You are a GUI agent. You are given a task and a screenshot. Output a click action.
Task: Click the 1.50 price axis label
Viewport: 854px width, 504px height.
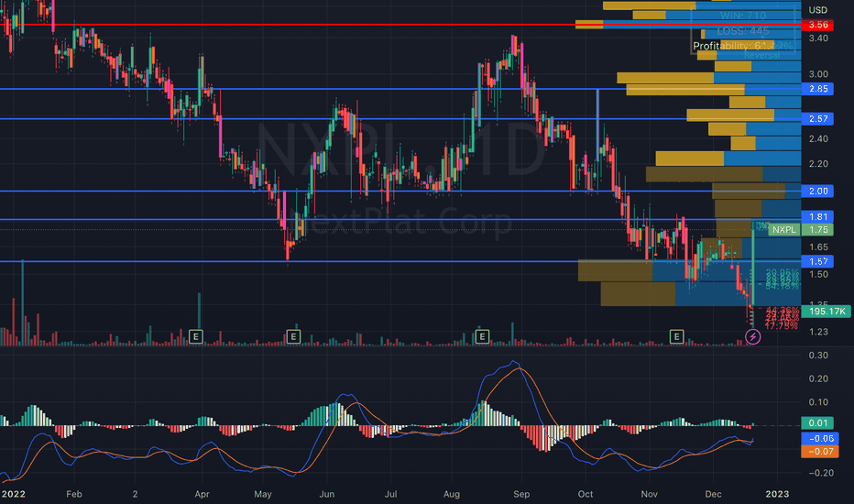[x=818, y=275]
